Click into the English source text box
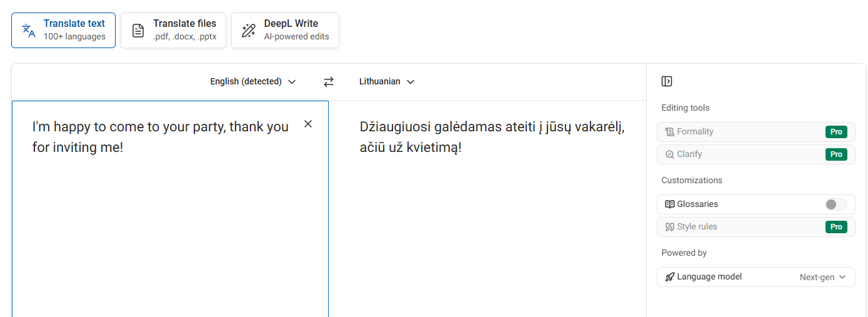Screen dimensions: 868x317 170,209
